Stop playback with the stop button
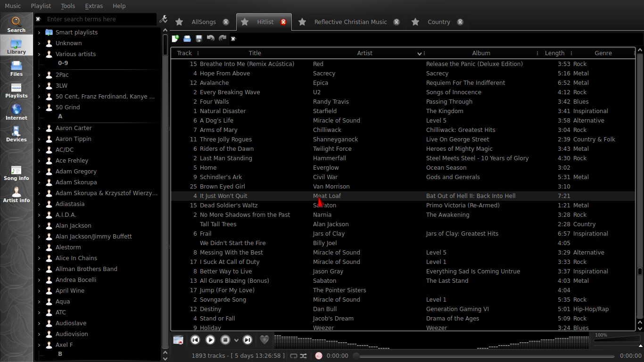The image size is (644, 362). [x=225, y=340]
